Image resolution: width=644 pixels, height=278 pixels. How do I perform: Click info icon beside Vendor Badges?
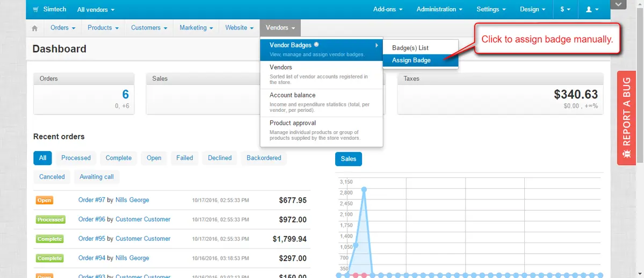[x=316, y=45]
